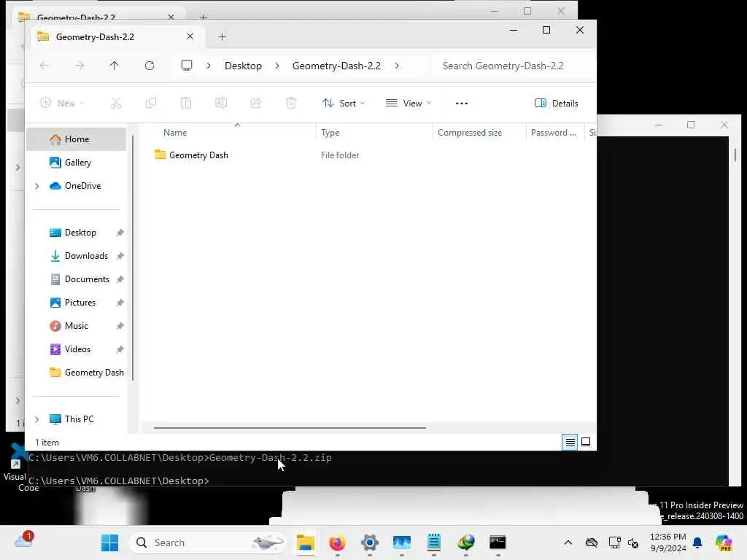The height and width of the screenshot is (560, 747).
Task: Select the Geometry-Dash-2.2 tab
Action: click(117, 36)
